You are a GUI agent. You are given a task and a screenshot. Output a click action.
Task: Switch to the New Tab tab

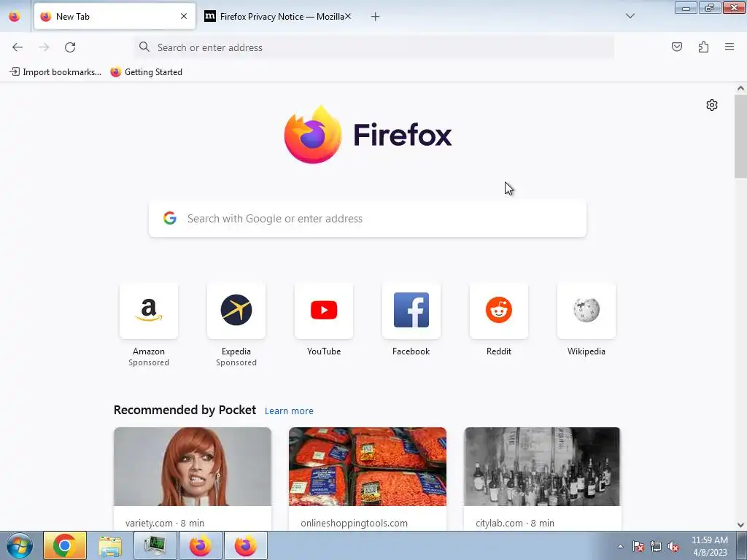point(115,16)
